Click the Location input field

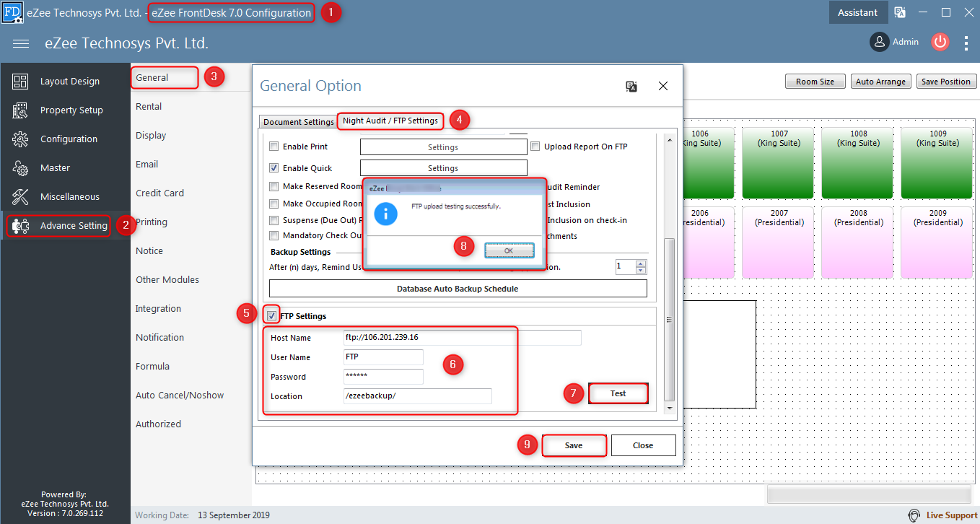point(417,396)
